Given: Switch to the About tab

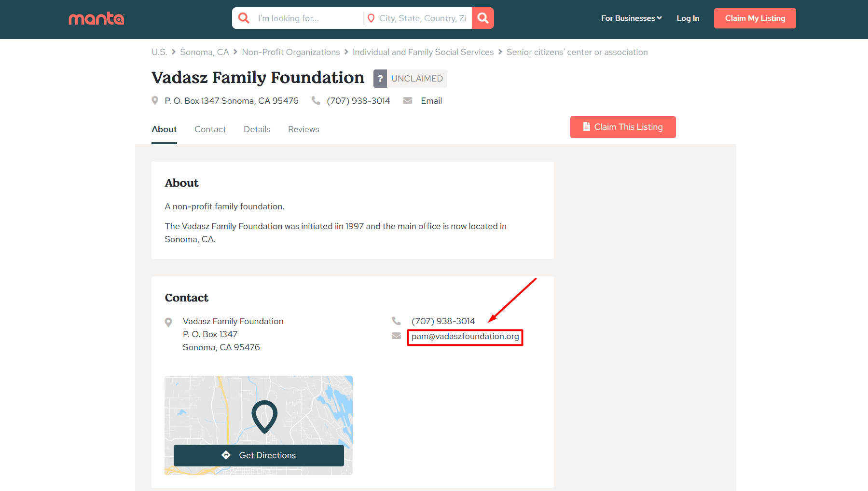Looking at the screenshot, I should (164, 129).
